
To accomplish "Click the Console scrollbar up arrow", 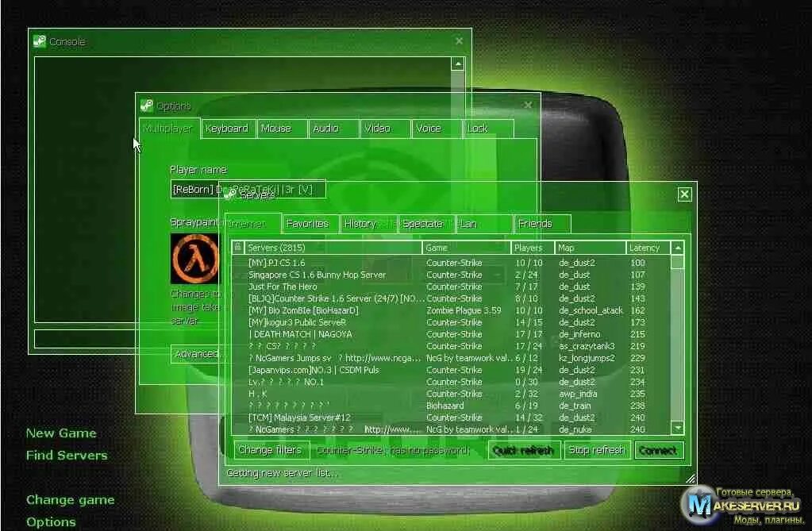I will tap(458, 63).
